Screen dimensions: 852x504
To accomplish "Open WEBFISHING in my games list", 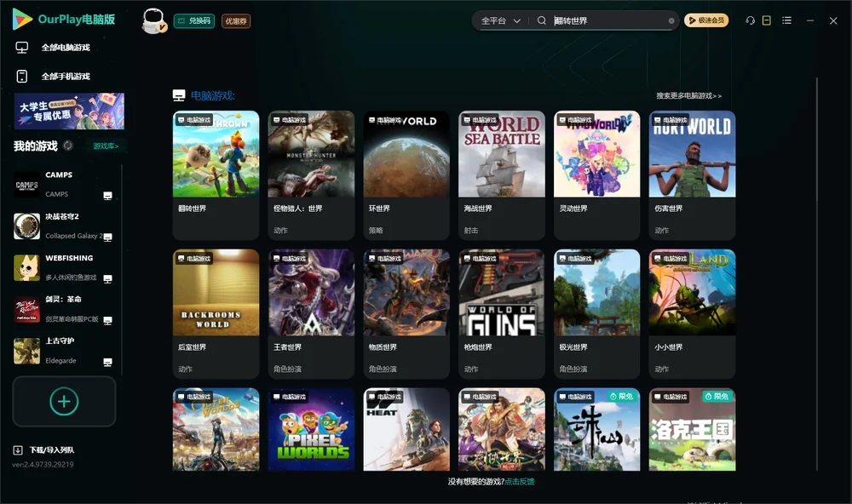I will tap(64, 267).
